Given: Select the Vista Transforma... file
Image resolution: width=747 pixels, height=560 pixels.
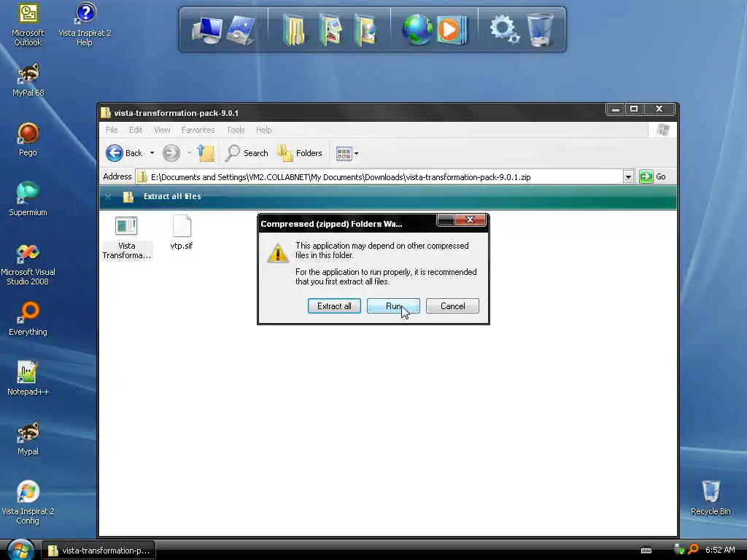Looking at the screenshot, I should (x=126, y=238).
